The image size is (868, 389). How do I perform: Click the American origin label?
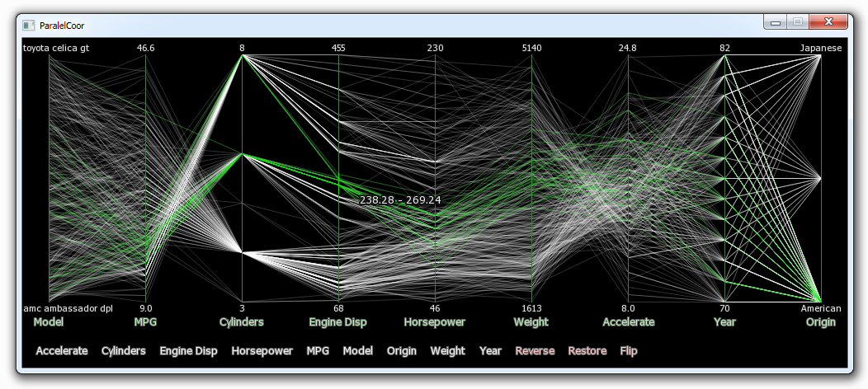pos(821,308)
